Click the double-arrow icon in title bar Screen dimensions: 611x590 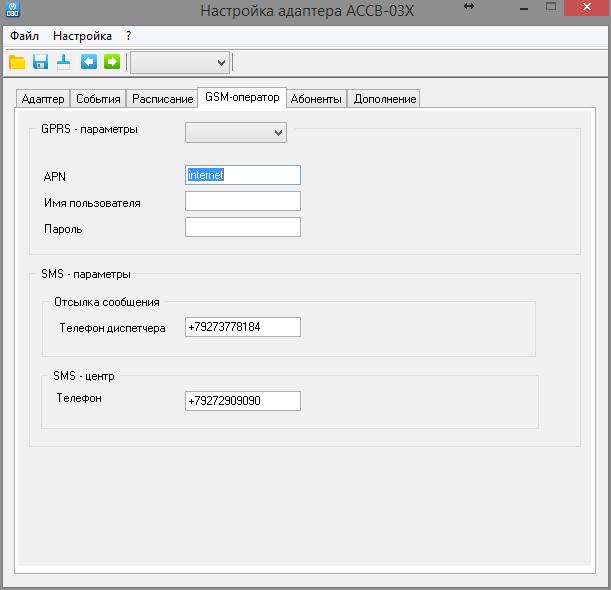(x=469, y=6)
